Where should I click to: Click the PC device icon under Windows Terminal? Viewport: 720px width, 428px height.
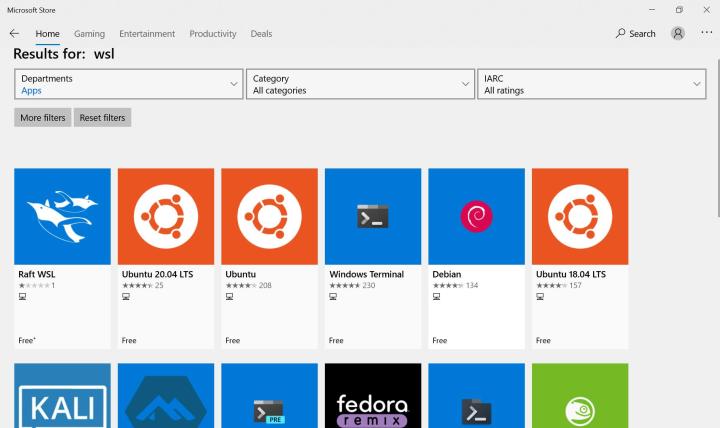(x=333, y=297)
